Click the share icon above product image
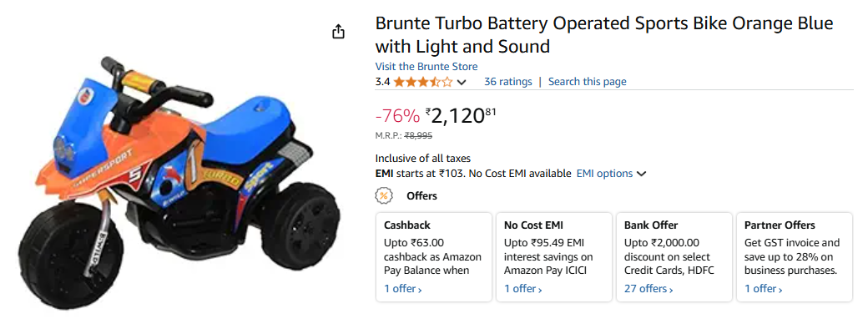Viewport: 868px width, 329px height. [338, 32]
